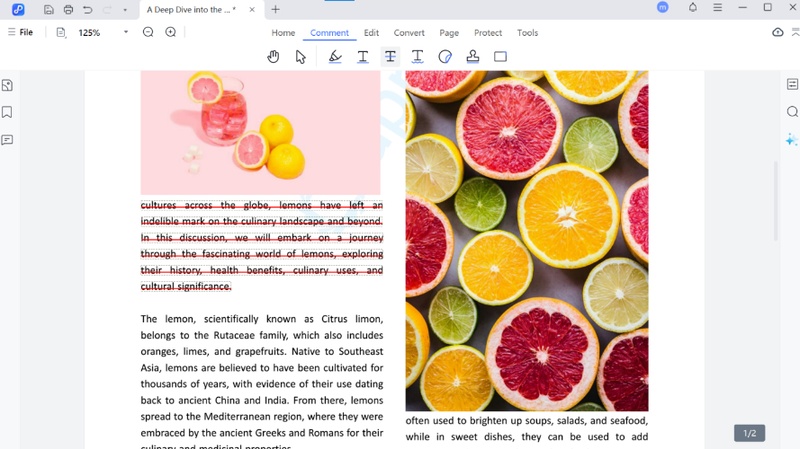Open the Sticker shape tool

(x=445, y=57)
